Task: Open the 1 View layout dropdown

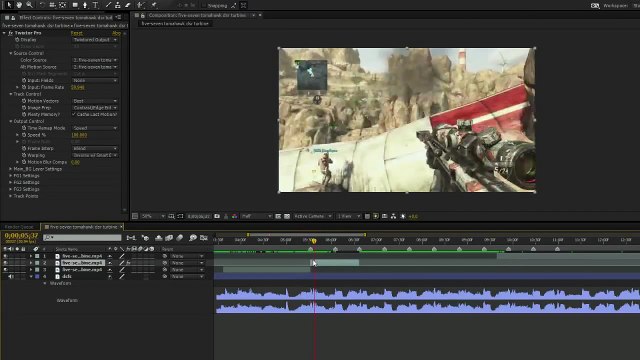Action: [x=349, y=216]
